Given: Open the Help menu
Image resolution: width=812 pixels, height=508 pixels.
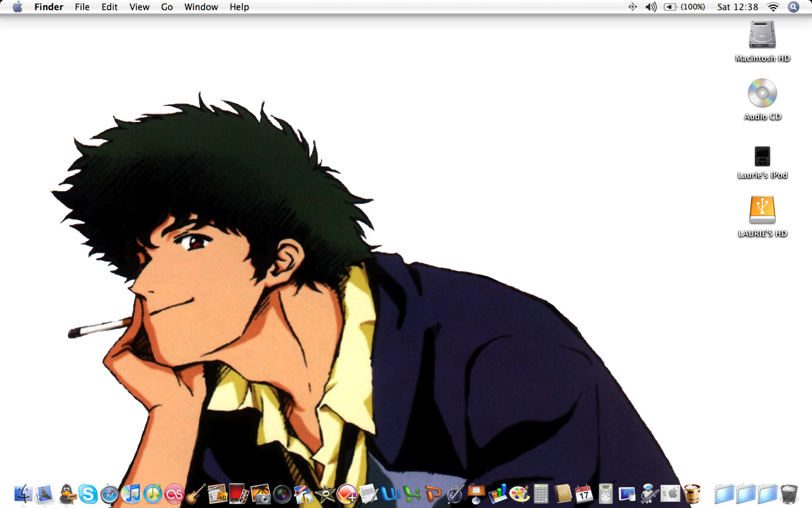Looking at the screenshot, I should point(239,7).
